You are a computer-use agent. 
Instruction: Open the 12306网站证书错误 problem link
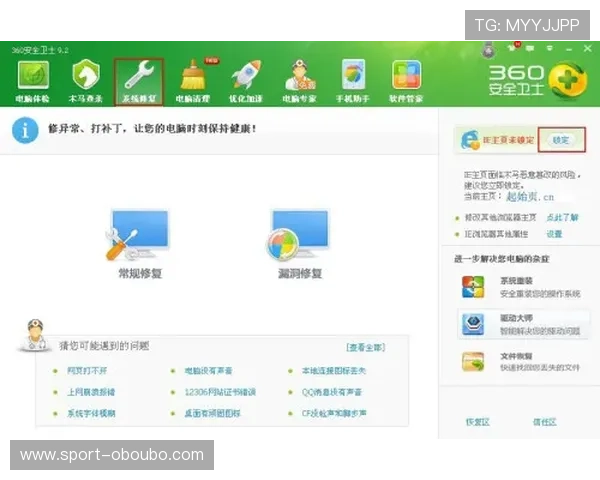pos(220,392)
